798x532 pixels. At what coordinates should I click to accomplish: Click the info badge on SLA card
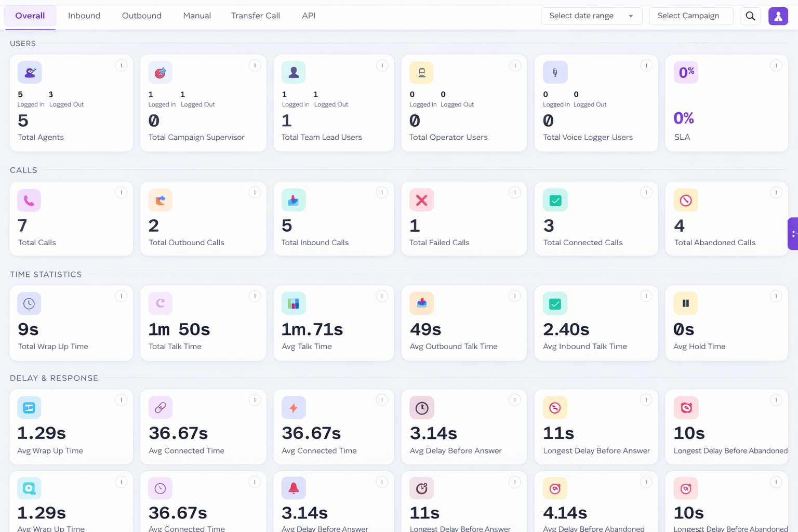777,65
